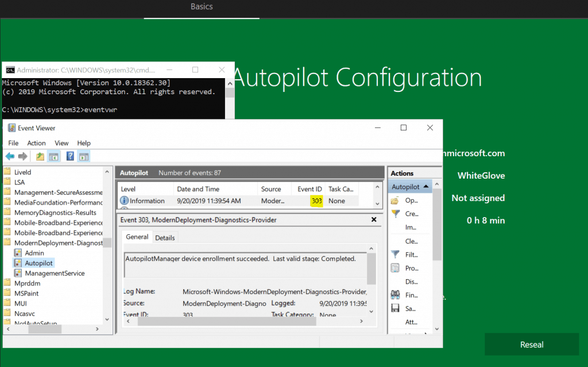Toggle the show/hide console tree toolbar icon
This screenshot has width=588, height=367.
[53, 156]
